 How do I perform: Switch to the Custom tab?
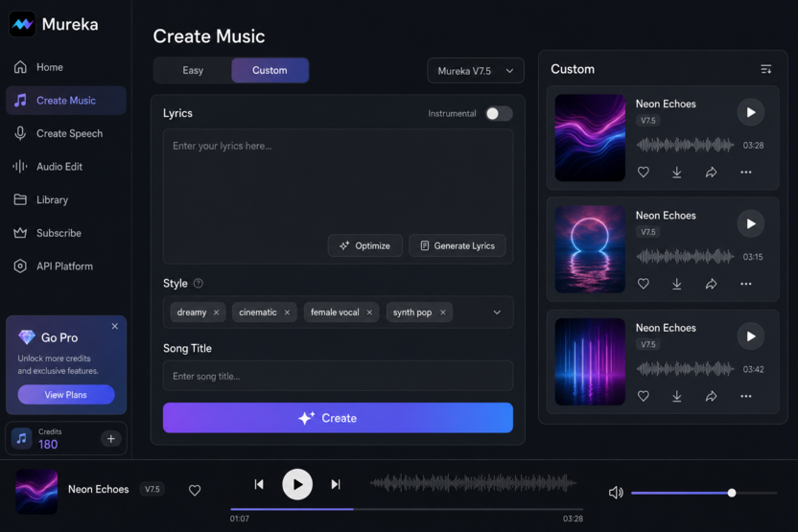(270, 70)
